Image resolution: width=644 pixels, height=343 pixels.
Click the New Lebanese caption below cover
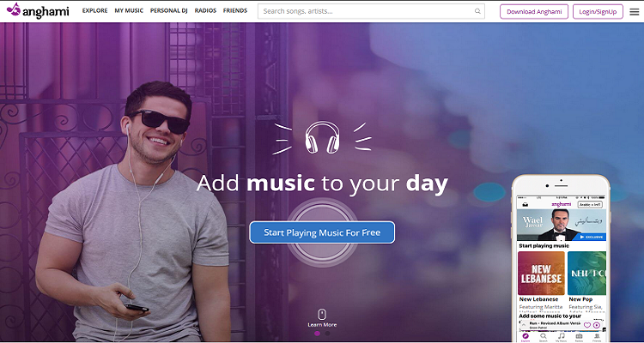click(538, 299)
